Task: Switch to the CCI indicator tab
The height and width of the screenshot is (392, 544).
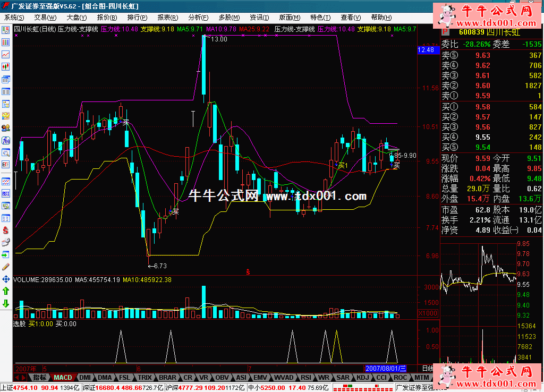Action: click(x=381, y=378)
